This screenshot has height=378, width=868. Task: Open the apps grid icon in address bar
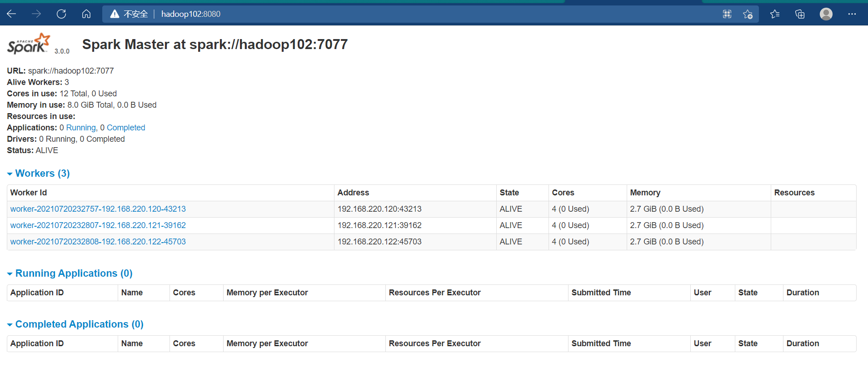[727, 14]
